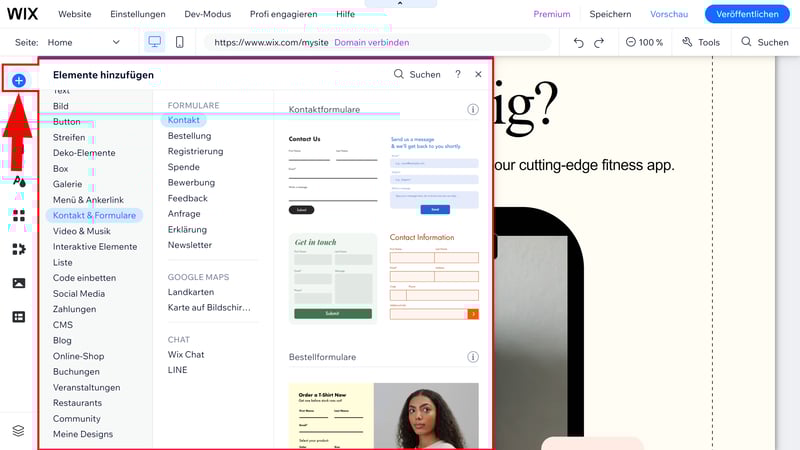
Task: Open the Hilfe menu
Action: tap(345, 14)
